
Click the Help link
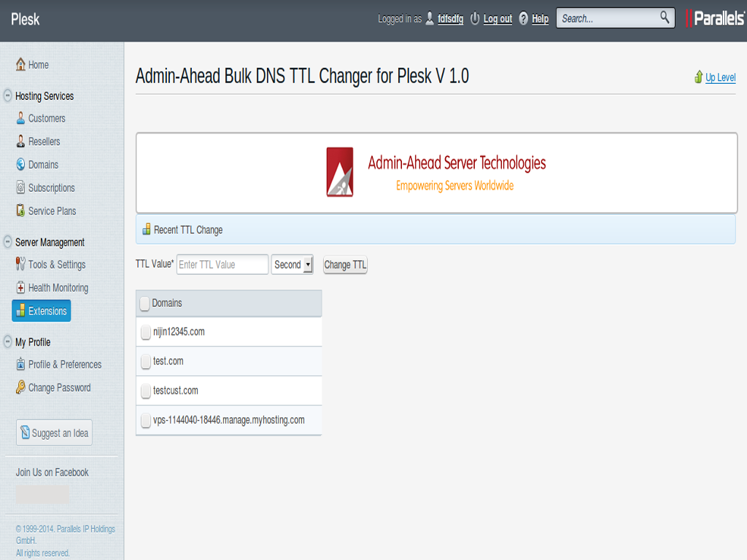click(x=541, y=18)
